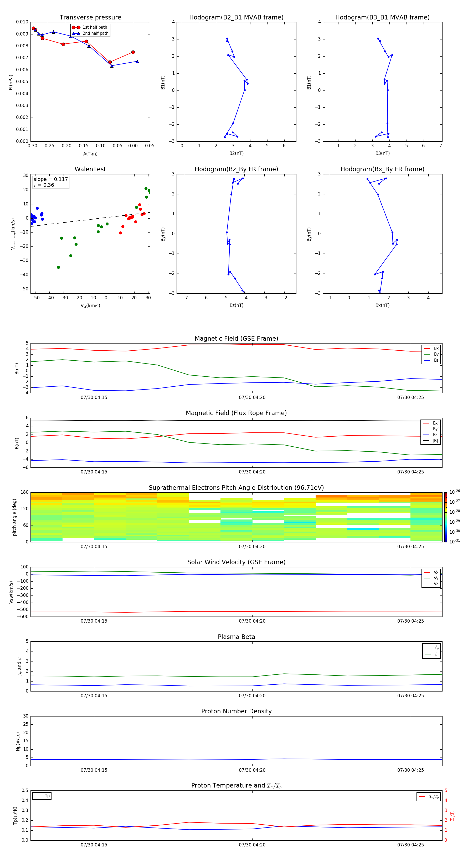Image resolution: width=473 pixels, height=868 pixels.
Task: Click the 'Magnetic Field (Flux Rope Frame)' title
Action: pyautogui.click(x=236, y=413)
